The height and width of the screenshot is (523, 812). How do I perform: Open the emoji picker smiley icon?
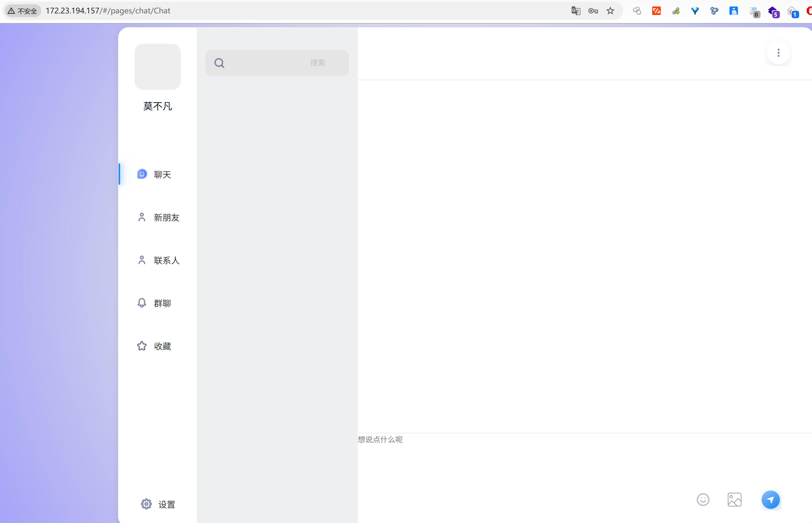click(x=703, y=500)
